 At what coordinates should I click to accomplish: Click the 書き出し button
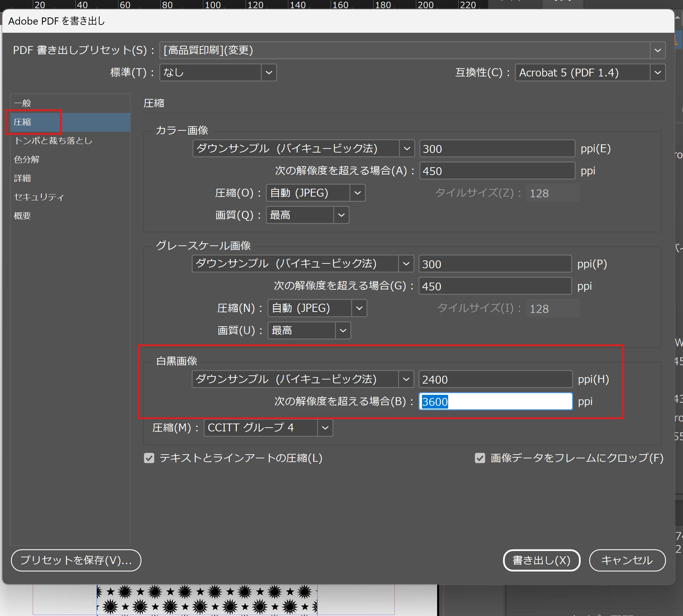542,560
